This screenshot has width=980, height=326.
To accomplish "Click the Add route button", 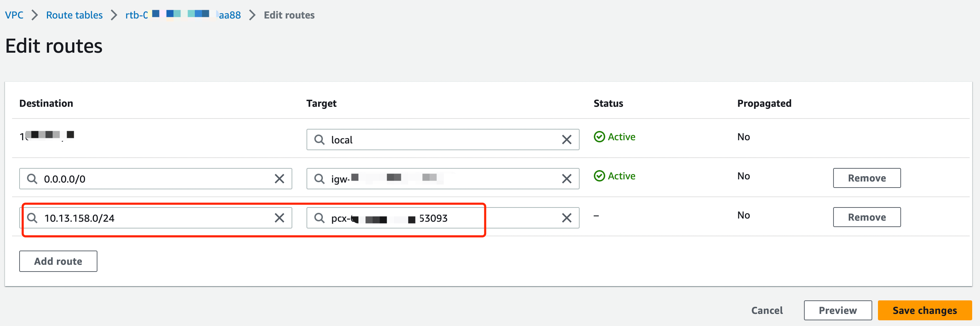I will click(58, 261).
